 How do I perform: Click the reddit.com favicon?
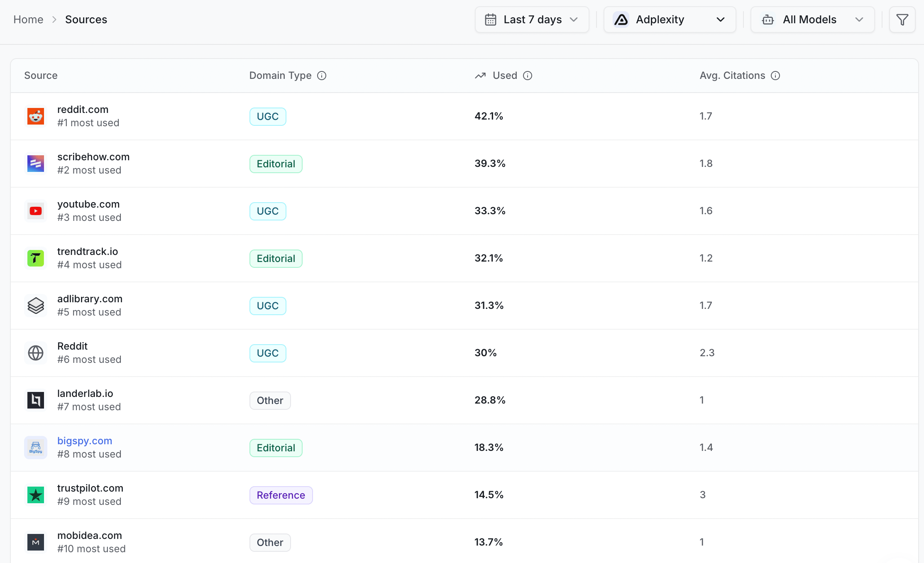(x=36, y=116)
